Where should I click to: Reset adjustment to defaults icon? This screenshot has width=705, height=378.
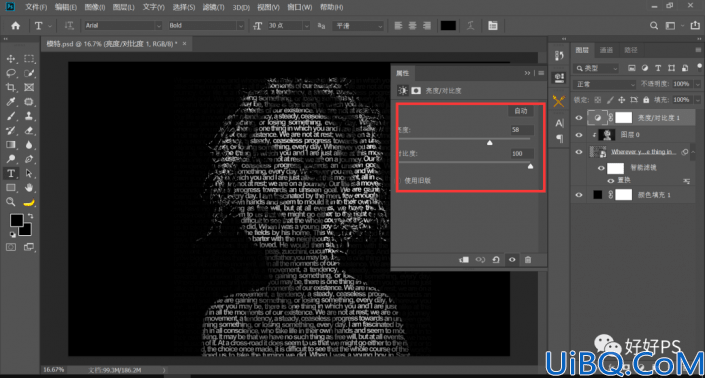496,260
